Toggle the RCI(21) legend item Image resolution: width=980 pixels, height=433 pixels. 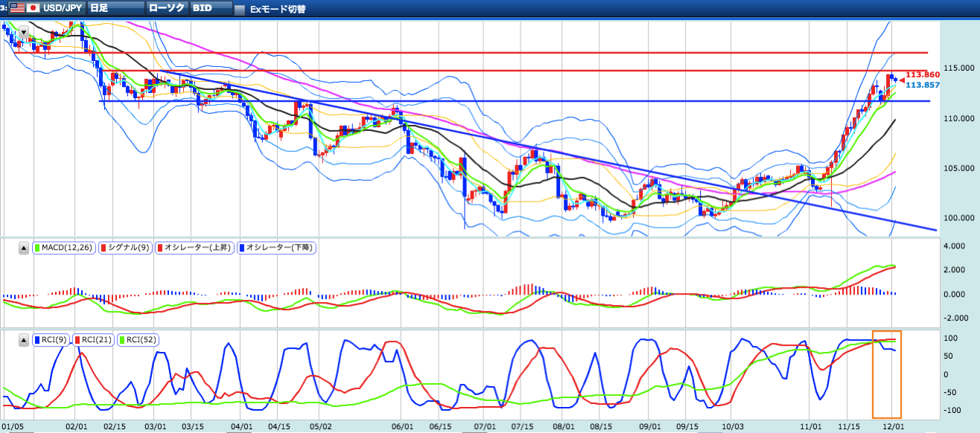[93, 340]
